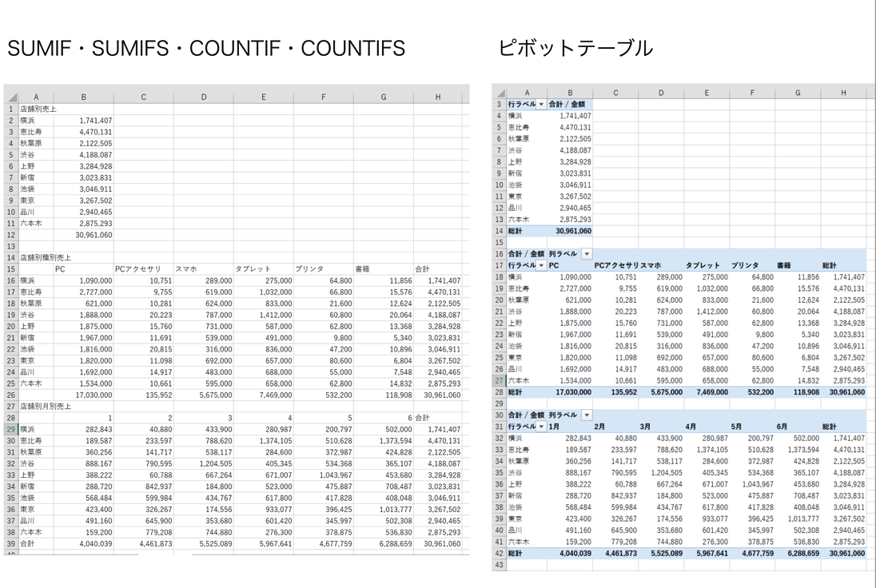Open row label filter dropdown in pivot row 3
The image size is (876, 588).
pos(541,105)
